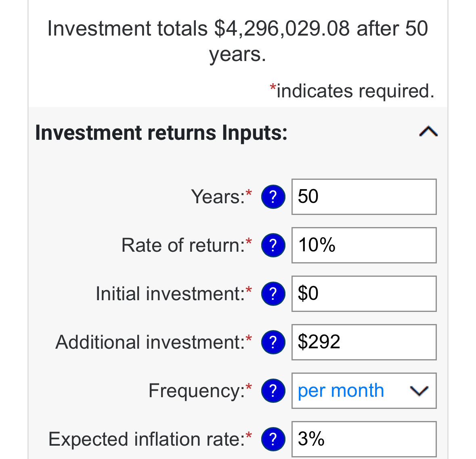The width and height of the screenshot is (476, 459).
Task: Click the '*indicates required.' note
Action: (x=352, y=91)
